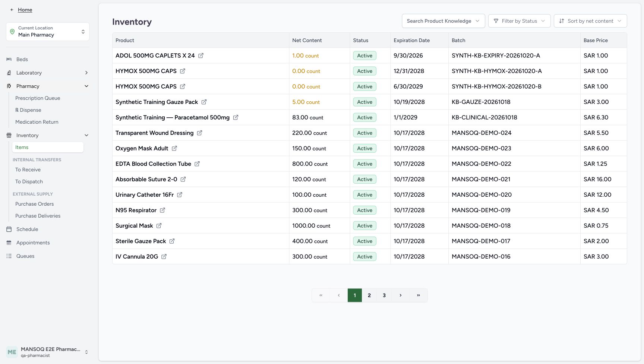Open the MANSOQ E2E Pharmacist account menu
The width and height of the screenshot is (644, 364).
(48, 352)
